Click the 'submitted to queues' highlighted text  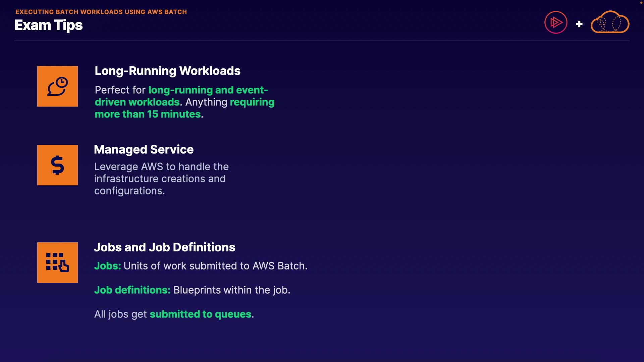(x=200, y=314)
